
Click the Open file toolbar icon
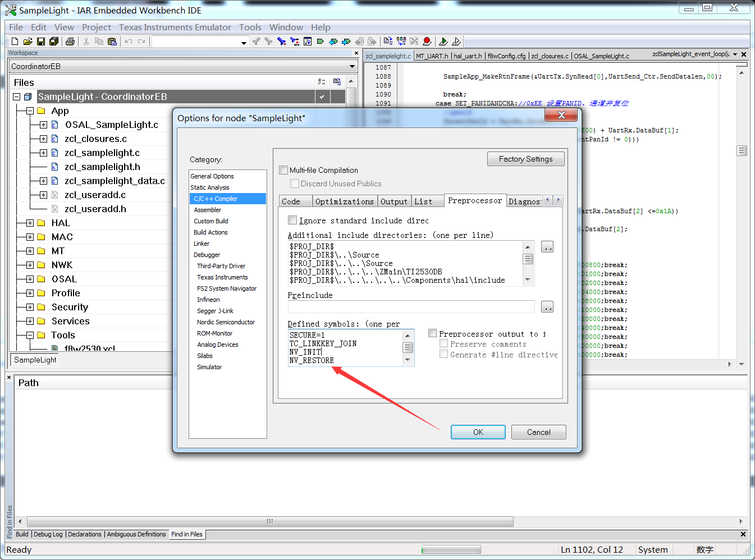click(x=28, y=42)
